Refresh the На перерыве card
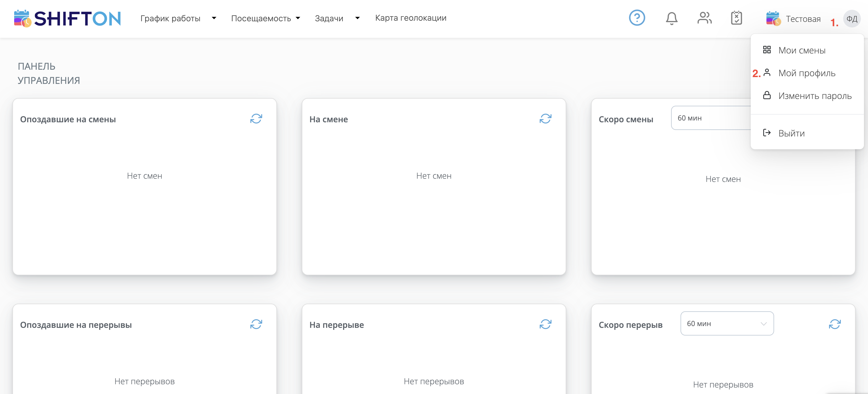The image size is (868, 394). (x=545, y=324)
